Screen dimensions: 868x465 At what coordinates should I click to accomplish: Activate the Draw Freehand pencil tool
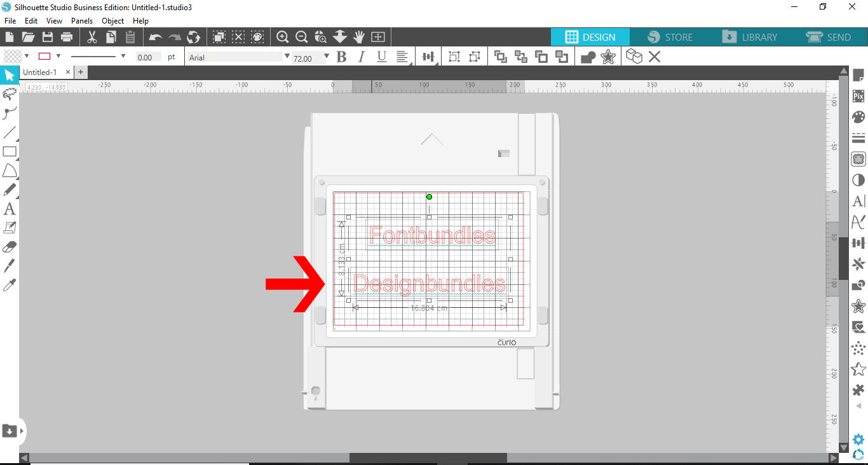point(10,190)
